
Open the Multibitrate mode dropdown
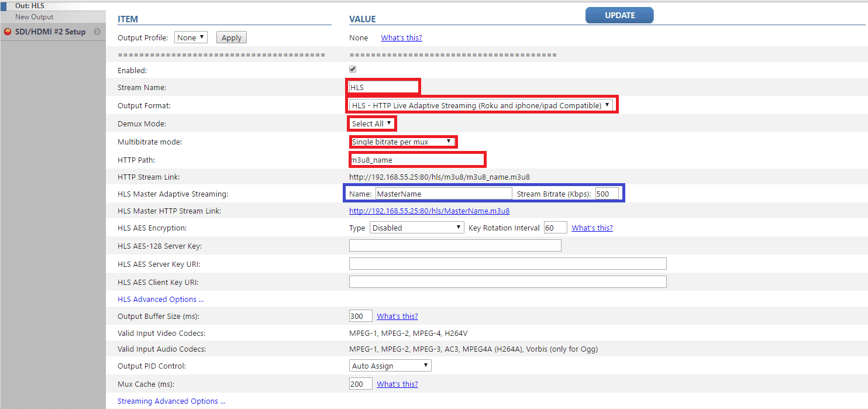coord(402,142)
